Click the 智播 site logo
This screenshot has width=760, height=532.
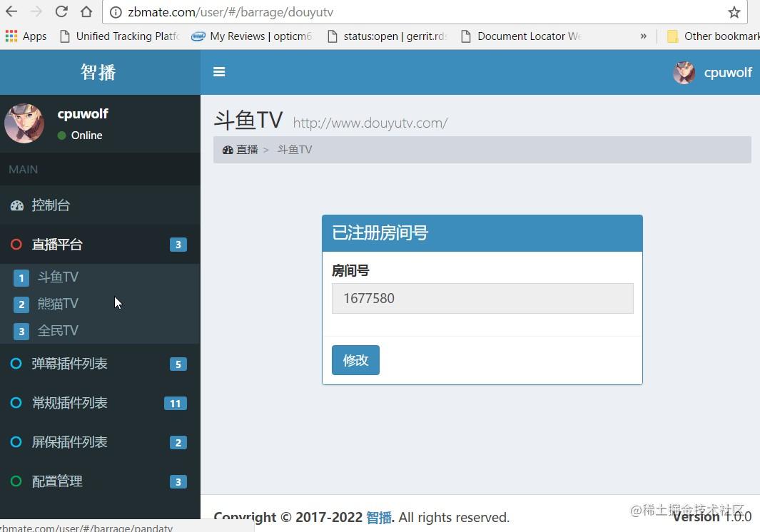98,72
